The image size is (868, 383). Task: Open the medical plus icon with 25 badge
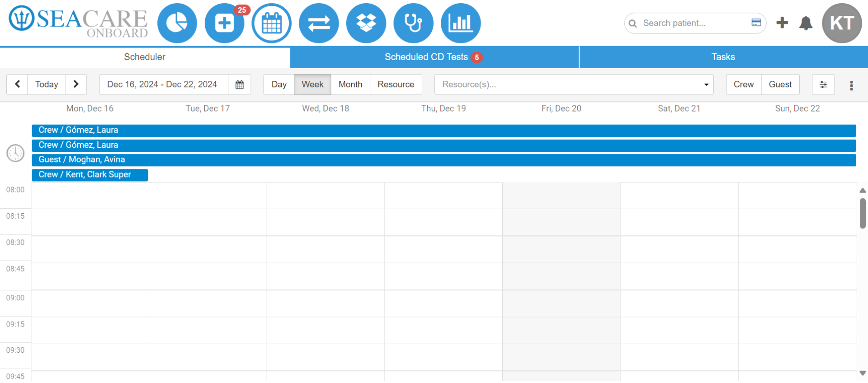coord(225,23)
